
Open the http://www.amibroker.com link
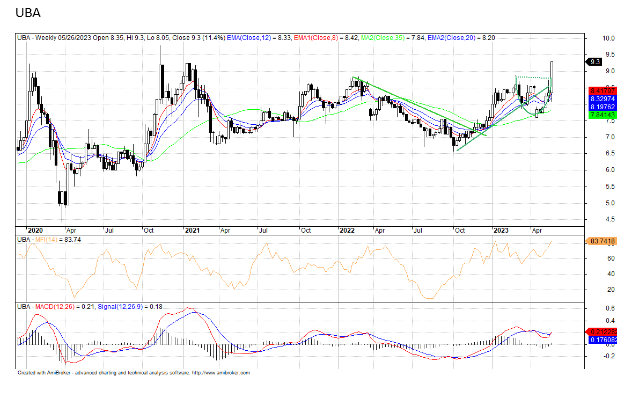[221, 373]
